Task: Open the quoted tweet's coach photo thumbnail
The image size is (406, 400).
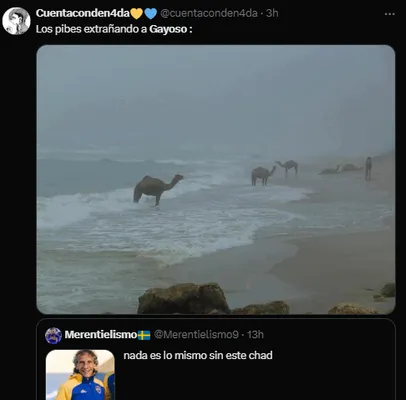Action: [x=80, y=375]
